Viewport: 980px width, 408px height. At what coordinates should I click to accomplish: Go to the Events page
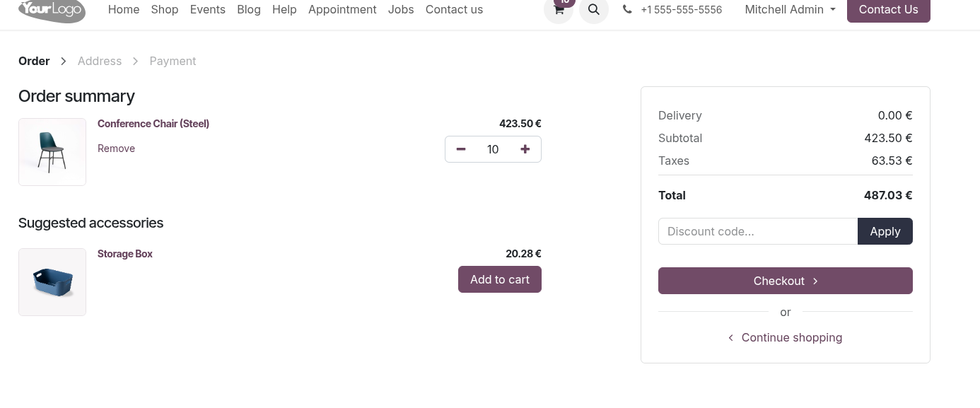(x=208, y=10)
